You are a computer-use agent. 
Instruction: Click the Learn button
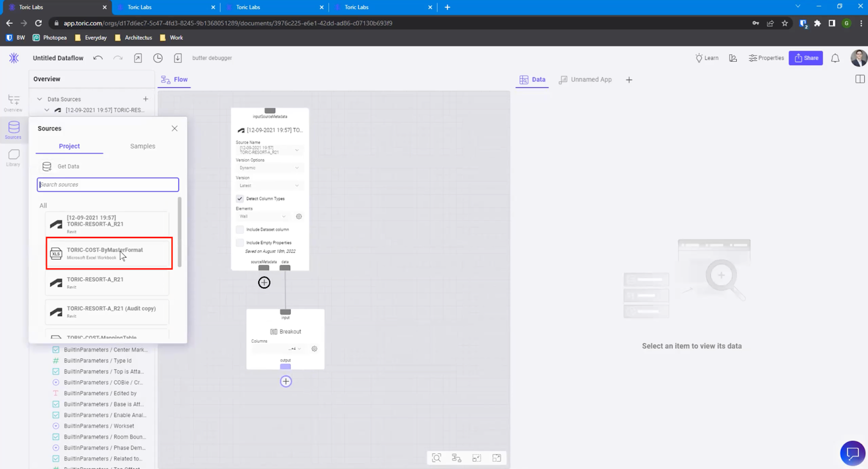pyautogui.click(x=707, y=58)
